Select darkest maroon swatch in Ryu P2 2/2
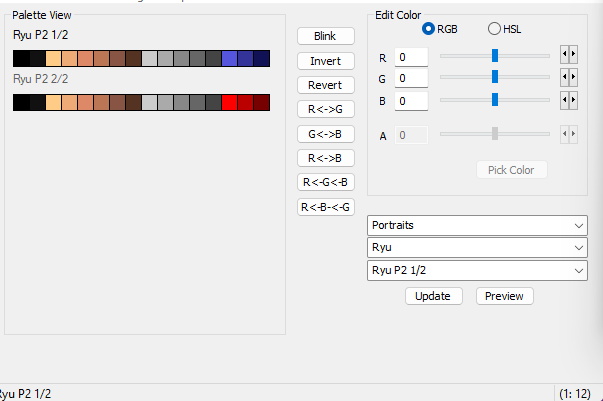This screenshot has height=401, width=603. pyautogui.click(x=262, y=103)
